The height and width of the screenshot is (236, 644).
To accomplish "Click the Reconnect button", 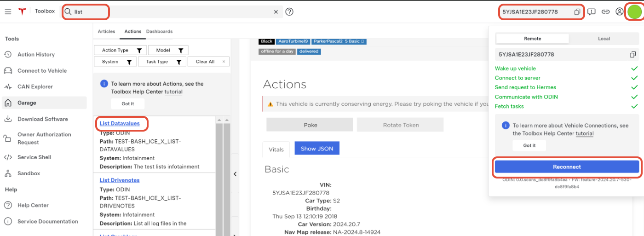I will pos(567,167).
